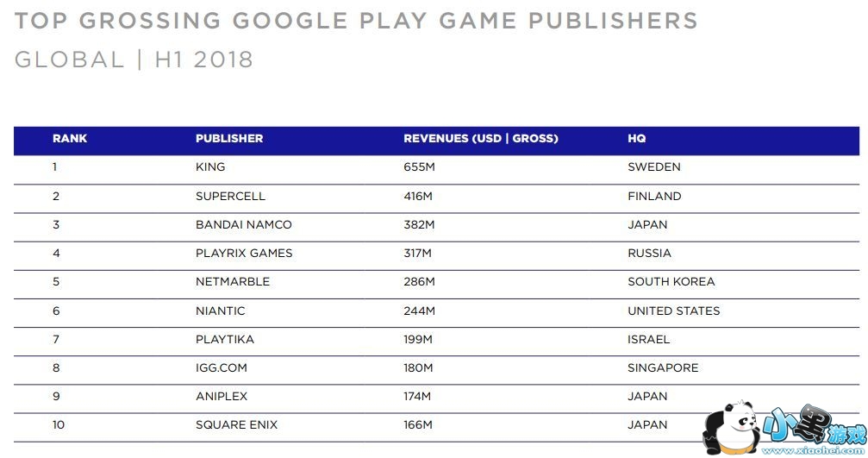Screen dimensions: 868x458
Task: Click the PLAYTIKA publisher name
Action: point(225,339)
